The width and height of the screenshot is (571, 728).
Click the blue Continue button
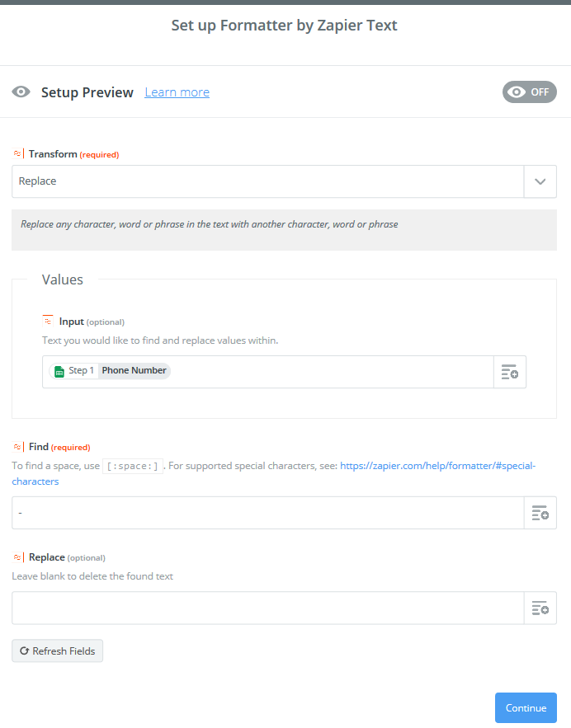point(526,708)
